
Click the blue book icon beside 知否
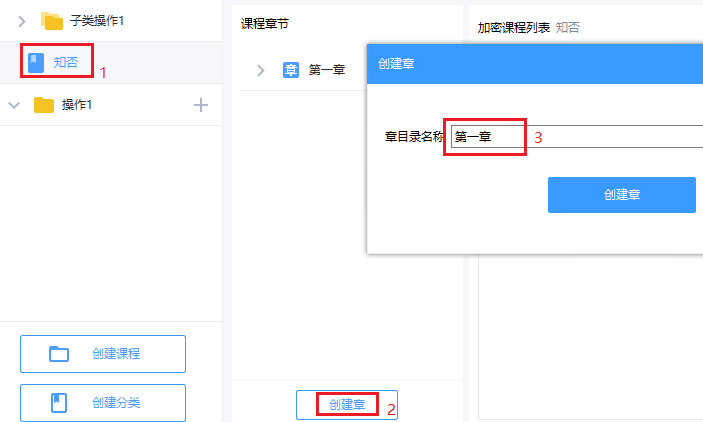coord(36,62)
